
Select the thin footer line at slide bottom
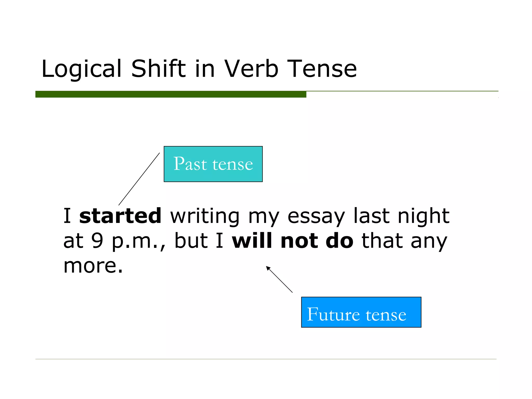(x=266, y=359)
